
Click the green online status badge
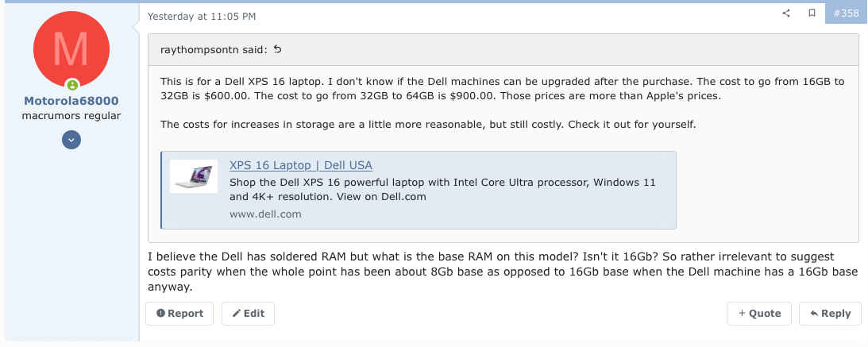click(72, 85)
